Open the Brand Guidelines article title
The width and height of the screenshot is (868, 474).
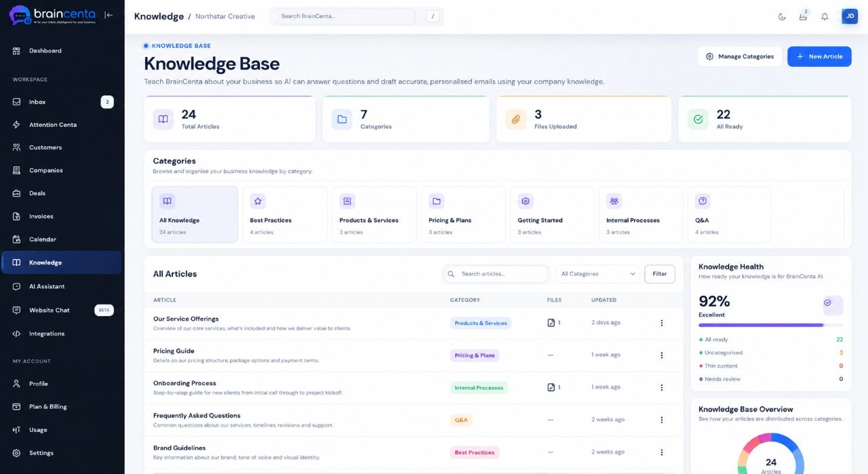coord(179,448)
